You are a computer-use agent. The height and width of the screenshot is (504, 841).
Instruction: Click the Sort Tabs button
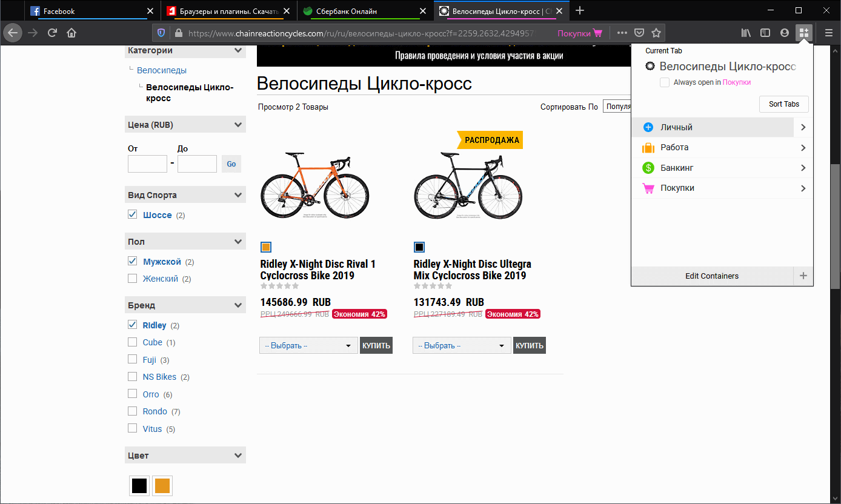[x=784, y=104]
